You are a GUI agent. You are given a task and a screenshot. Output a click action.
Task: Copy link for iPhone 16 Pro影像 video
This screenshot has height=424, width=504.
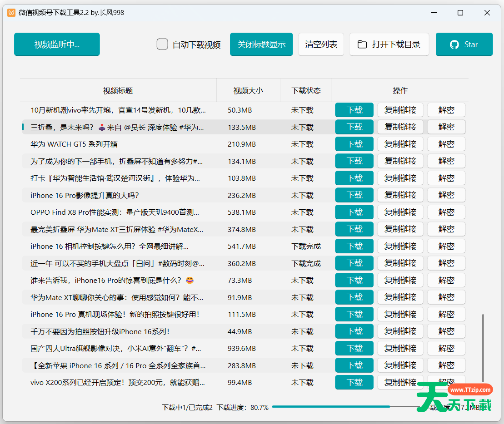tap(400, 195)
